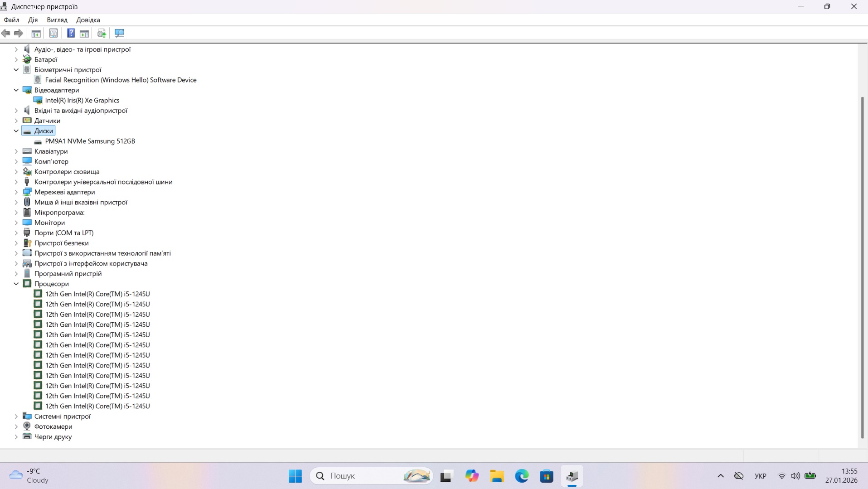Viewport: 868px width, 489px height.
Task: Expand the Мережеві адаптери category
Action: tap(16, 192)
